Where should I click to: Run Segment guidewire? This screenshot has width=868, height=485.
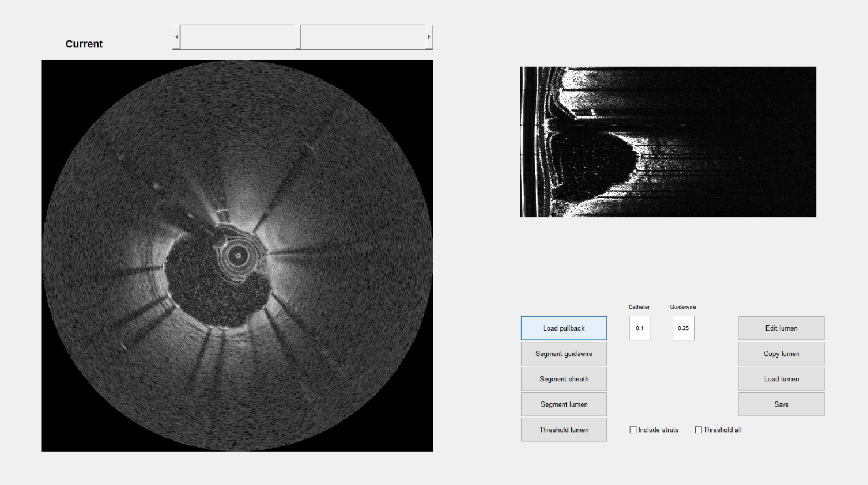pyautogui.click(x=564, y=354)
